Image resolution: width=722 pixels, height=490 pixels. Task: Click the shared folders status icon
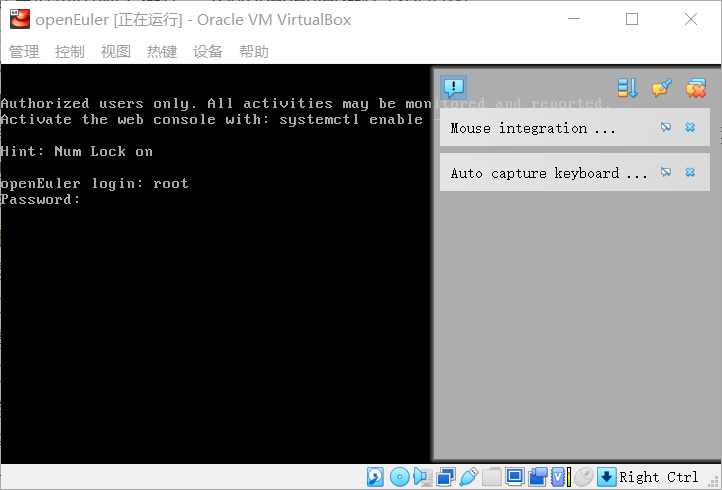tap(492, 477)
